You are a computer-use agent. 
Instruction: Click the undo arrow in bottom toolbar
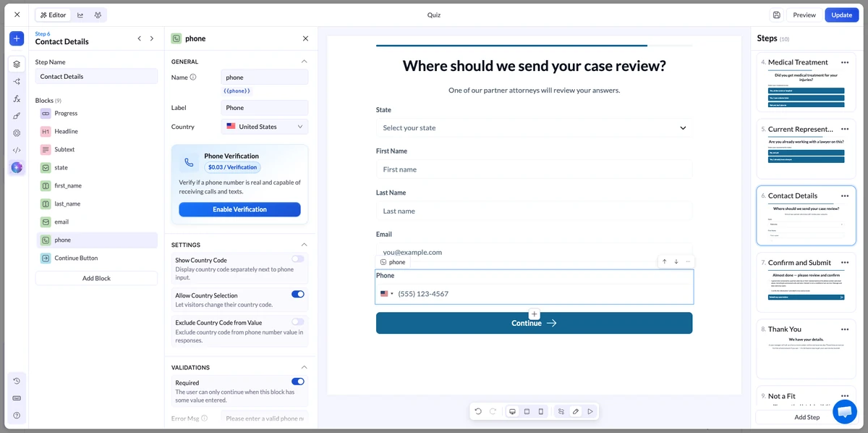coord(478,411)
